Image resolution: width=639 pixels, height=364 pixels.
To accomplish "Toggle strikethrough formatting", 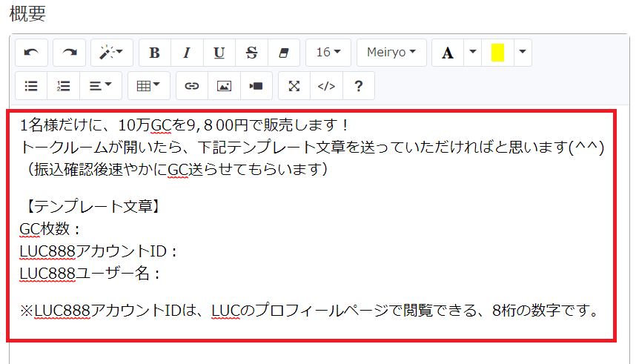I will pos(251,53).
